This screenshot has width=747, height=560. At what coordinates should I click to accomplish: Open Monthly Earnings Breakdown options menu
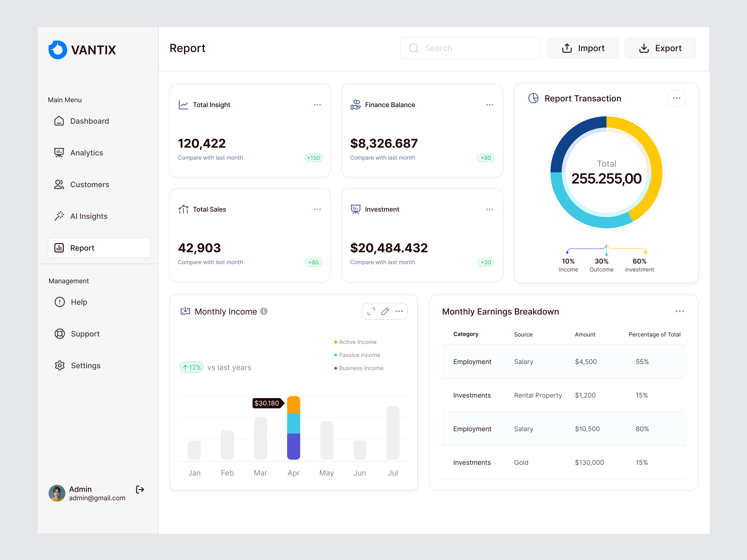[x=680, y=311]
